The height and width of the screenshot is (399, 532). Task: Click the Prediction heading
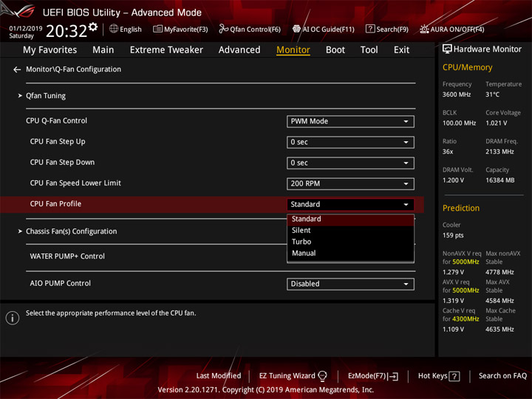(x=461, y=208)
